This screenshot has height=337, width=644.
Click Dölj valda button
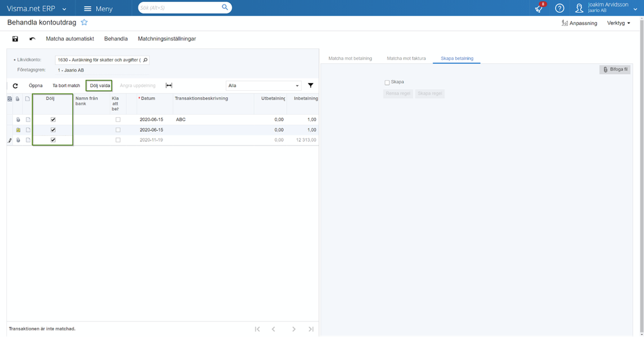coord(100,86)
